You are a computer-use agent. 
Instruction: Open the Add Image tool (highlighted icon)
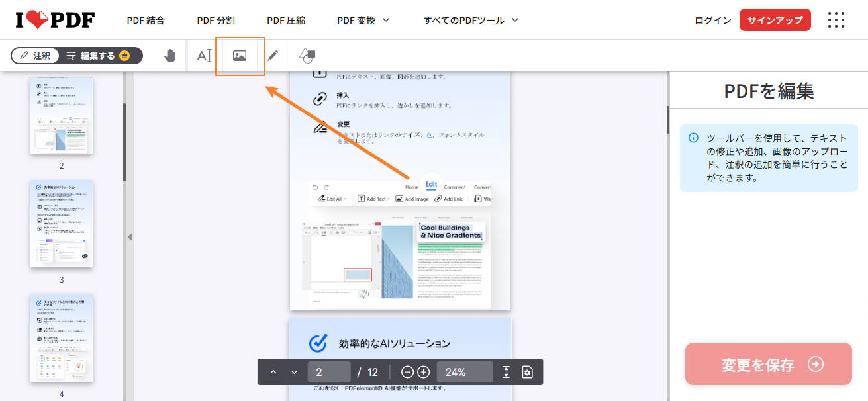tap(240, 56)
